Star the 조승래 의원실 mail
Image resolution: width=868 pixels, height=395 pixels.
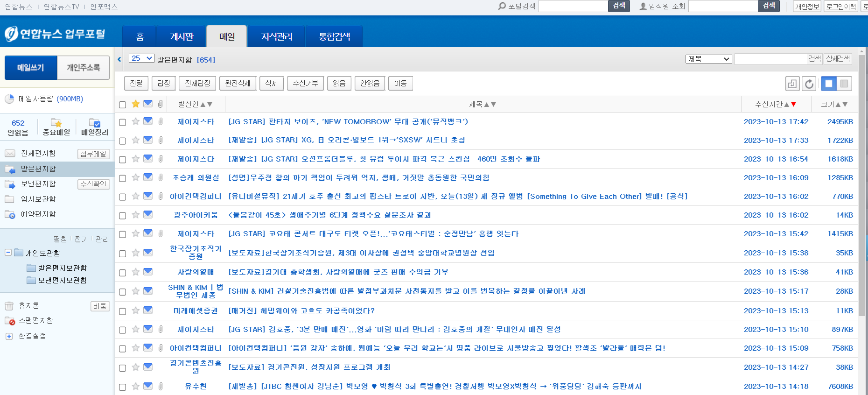pyautogui.click(x=135, y=177)
